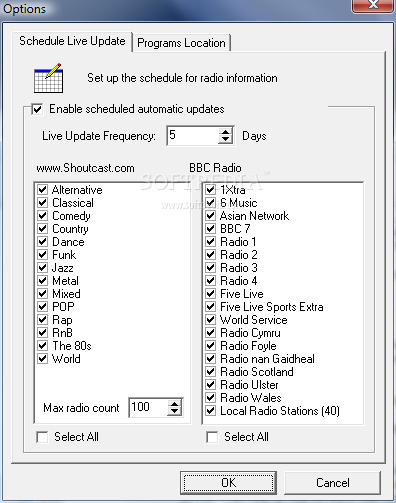Toggle Enable scheduled automatic updates checkbox
Image resolution: width=396 pixels, height=503 pixels.
click(x=37, y=109)
